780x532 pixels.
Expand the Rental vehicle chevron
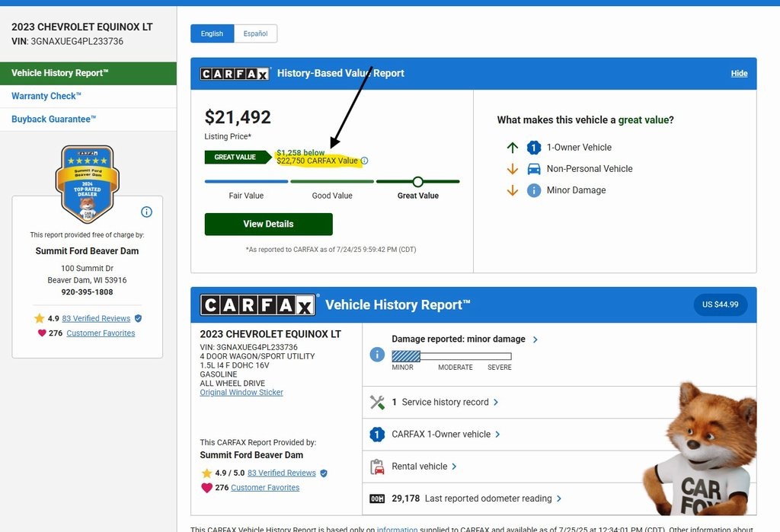coord(454,467)
